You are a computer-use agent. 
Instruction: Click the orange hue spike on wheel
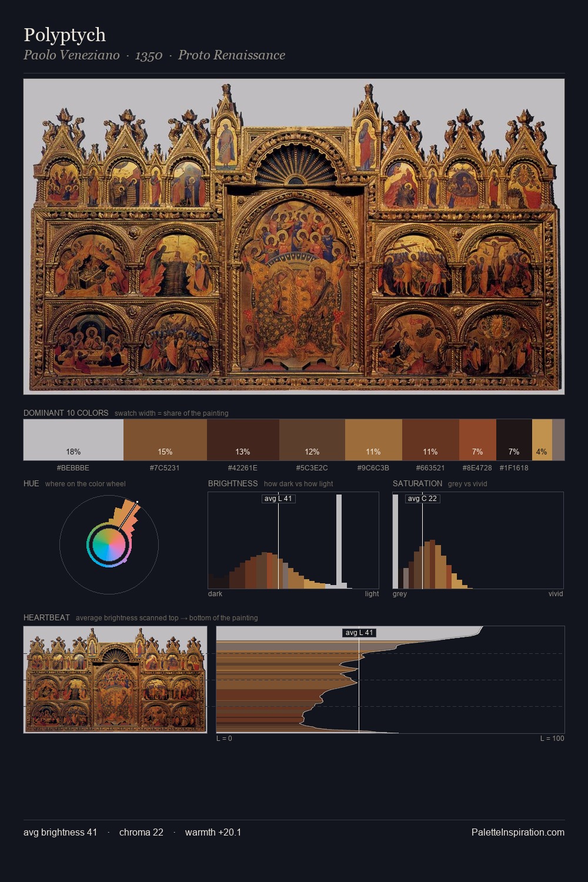126,515
